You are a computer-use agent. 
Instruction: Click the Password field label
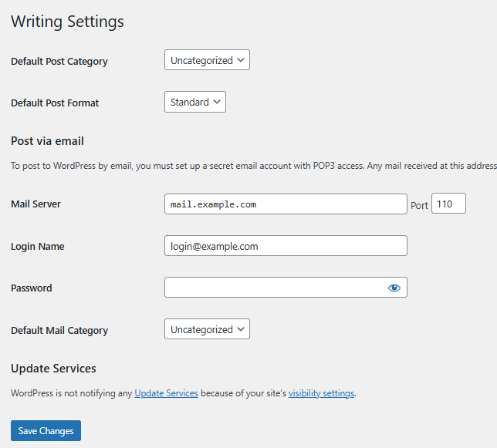(x=32, y=288)
